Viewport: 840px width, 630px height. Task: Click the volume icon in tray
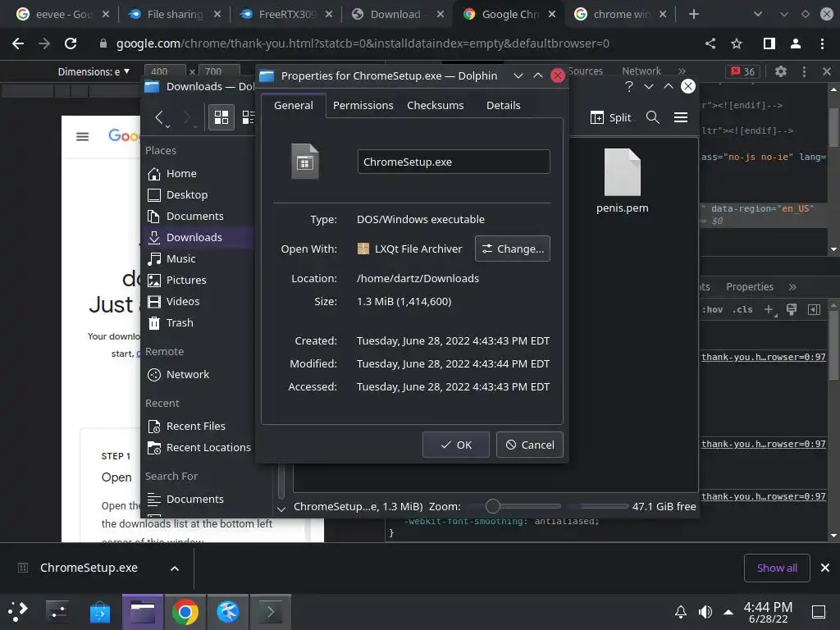pos(705,612)
